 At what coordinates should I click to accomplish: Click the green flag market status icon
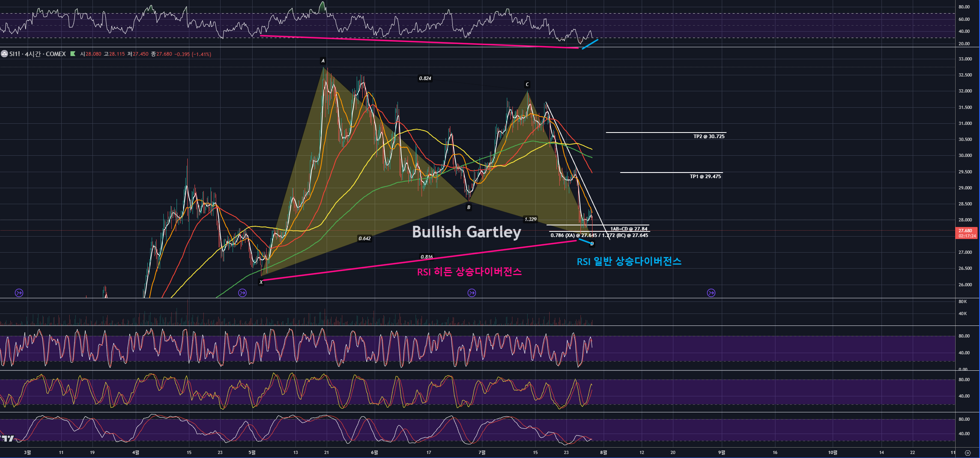pyautogui.click(x=73, y=54)
